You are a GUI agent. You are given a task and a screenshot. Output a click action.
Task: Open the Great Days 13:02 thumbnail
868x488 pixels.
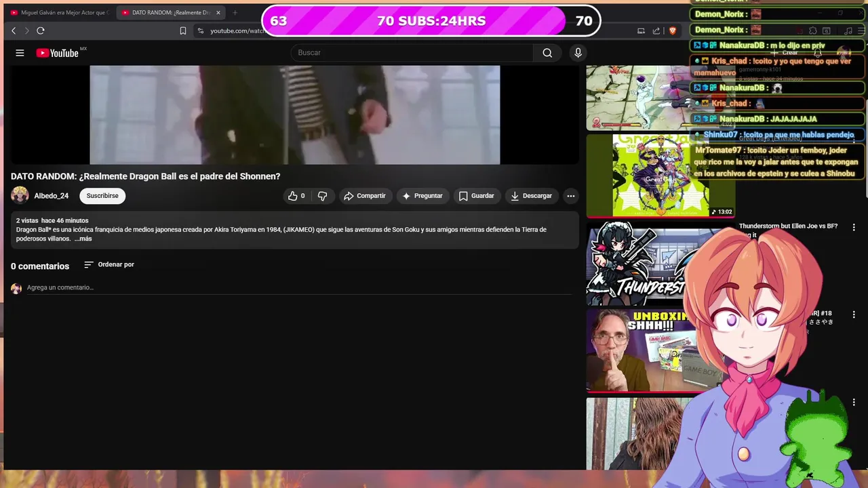pos(660,175)
